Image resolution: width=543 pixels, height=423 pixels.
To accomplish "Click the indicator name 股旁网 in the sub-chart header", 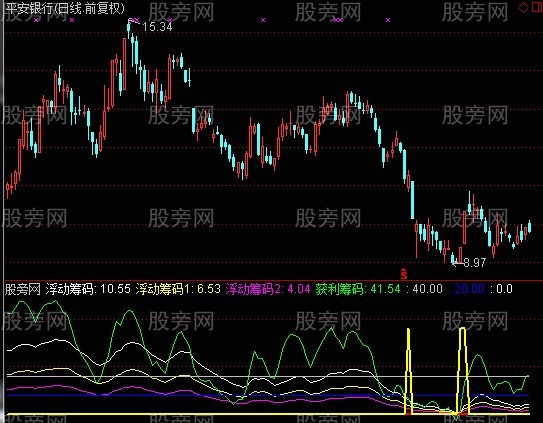I will (23, 289).
